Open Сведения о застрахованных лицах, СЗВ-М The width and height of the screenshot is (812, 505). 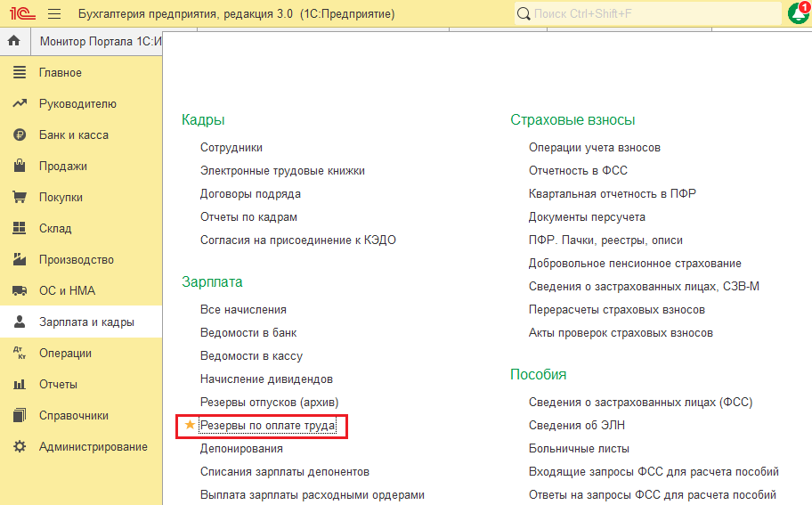pos(644,287)
